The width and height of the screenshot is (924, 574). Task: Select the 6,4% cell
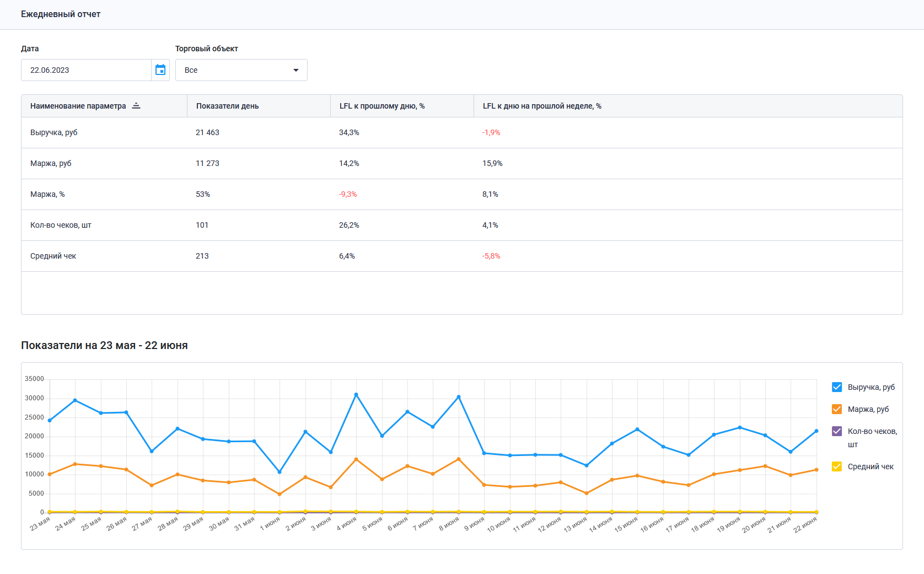[347, 256]
